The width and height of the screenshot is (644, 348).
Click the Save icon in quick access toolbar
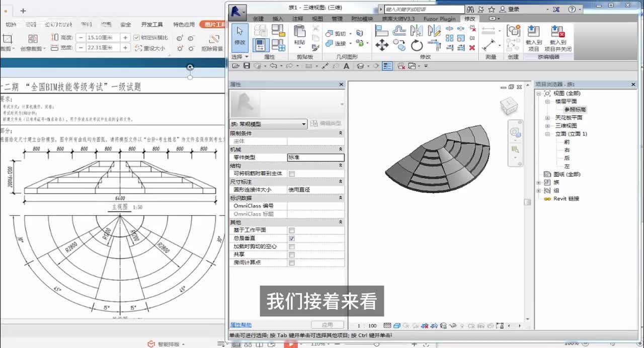247,66
